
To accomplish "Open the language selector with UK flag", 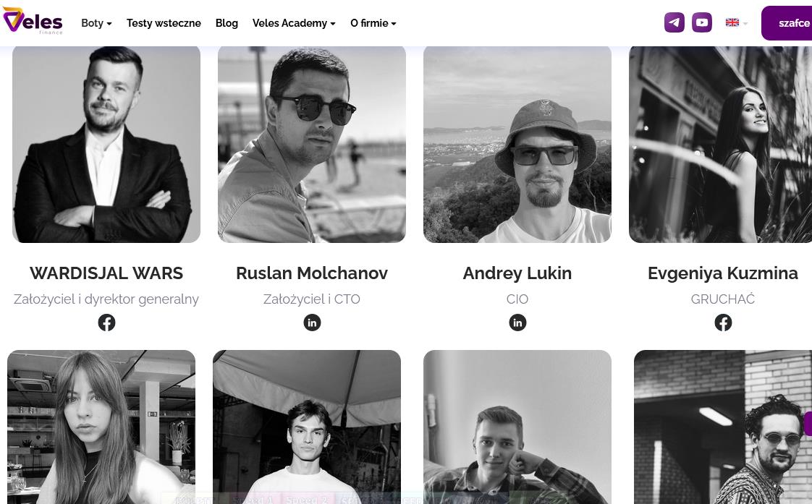I will click(737, 22).
